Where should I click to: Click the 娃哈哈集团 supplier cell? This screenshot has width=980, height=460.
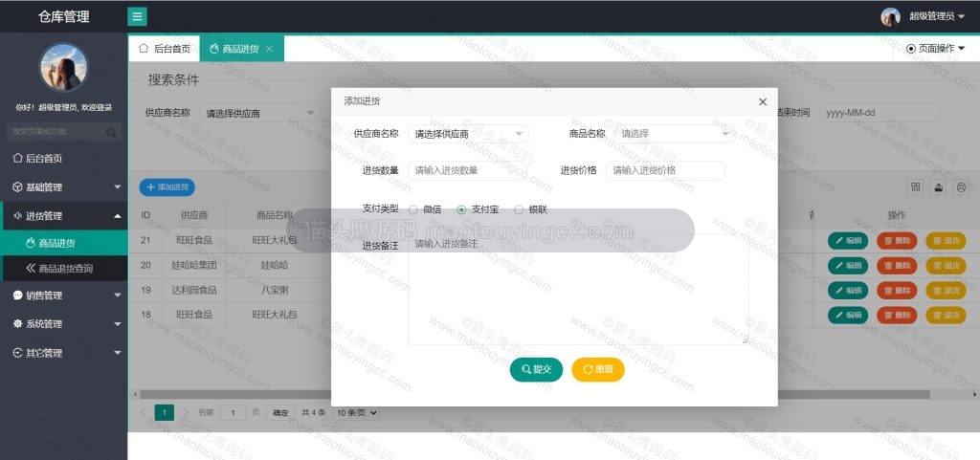tap(194, 265)
